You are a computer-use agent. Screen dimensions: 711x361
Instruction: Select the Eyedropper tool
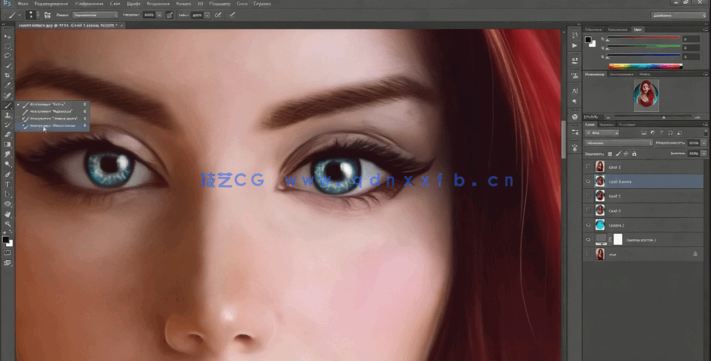click(x=7, y=86)
